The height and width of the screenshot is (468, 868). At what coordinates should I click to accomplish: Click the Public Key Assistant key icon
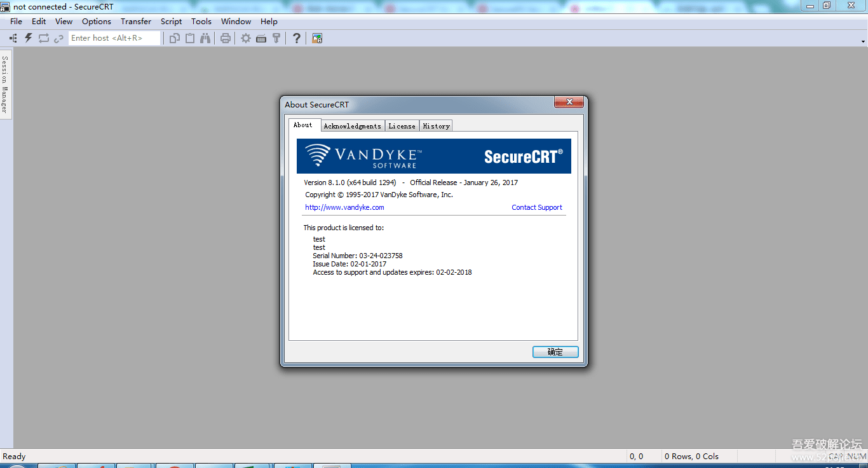[x=276, y=38]
